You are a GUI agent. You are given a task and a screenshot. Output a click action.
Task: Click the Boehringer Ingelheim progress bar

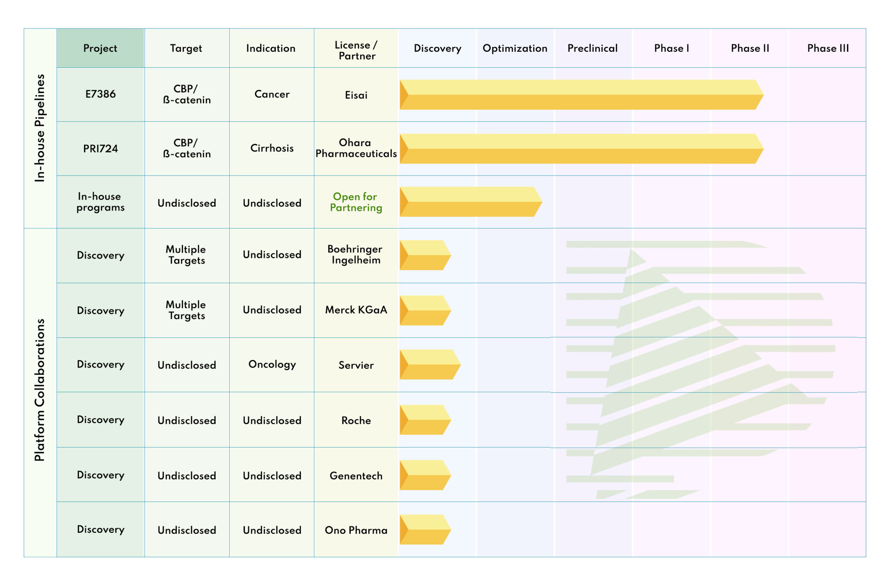coord(425,255)
